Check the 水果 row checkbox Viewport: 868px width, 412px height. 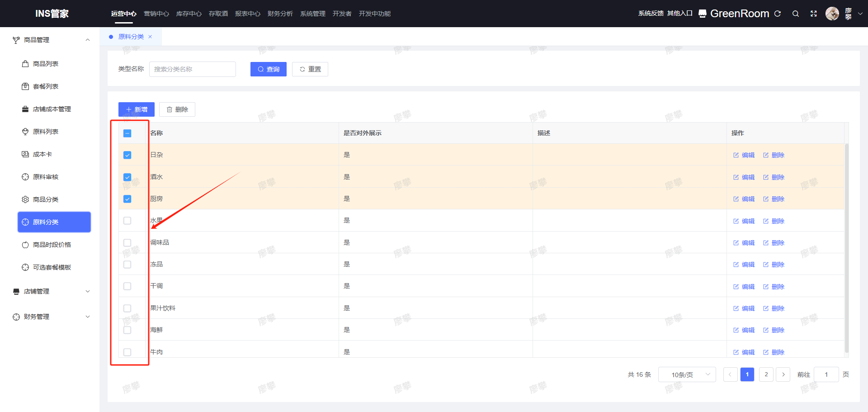tap(127, 221)
